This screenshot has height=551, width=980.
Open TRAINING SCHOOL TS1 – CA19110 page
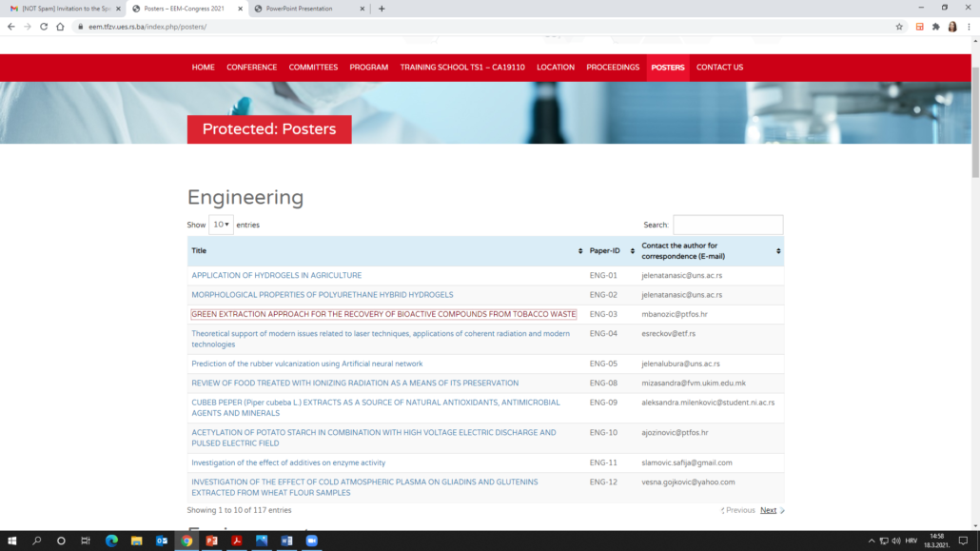(x=462, y=68)
